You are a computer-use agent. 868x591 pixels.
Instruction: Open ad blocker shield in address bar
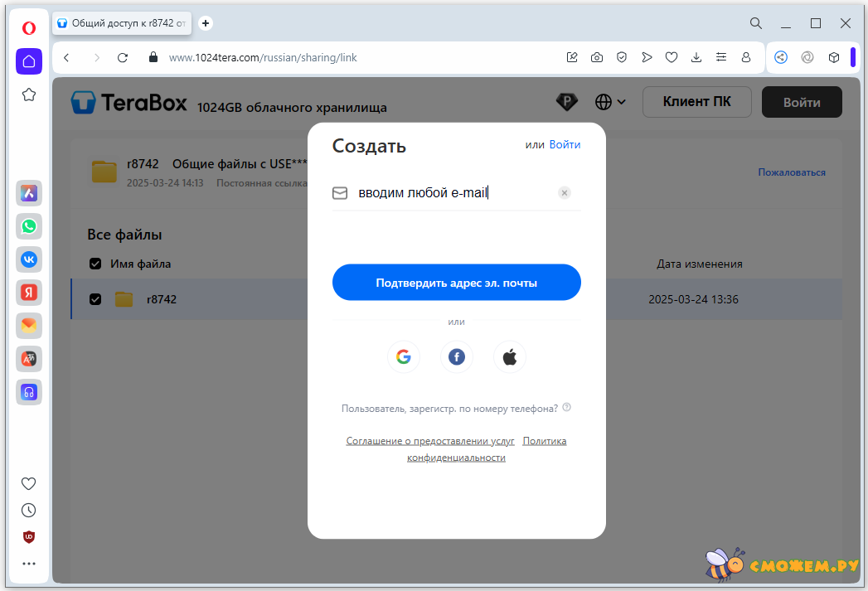tap(622, 57)
